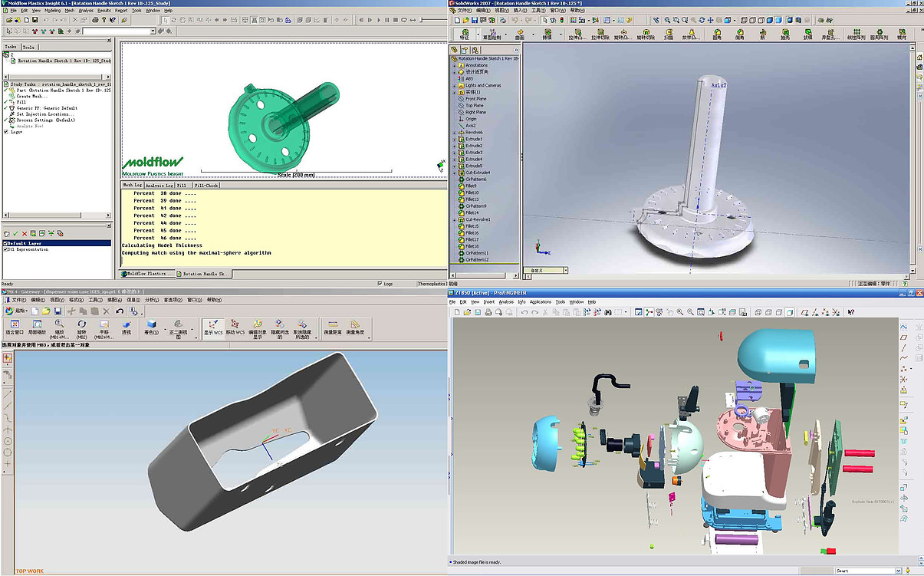
Task: Open the Fill-Check log tab
Action: pyautogui.click(x=206, y=185)
